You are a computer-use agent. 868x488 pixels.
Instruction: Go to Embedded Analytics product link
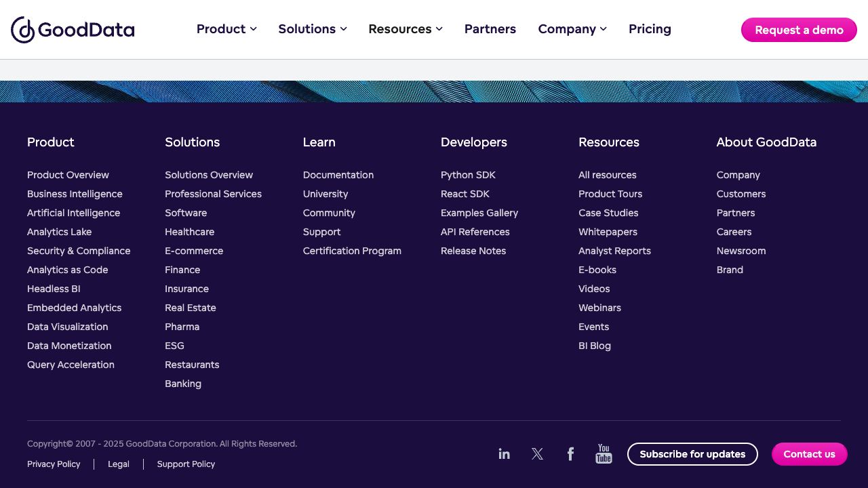74,308
